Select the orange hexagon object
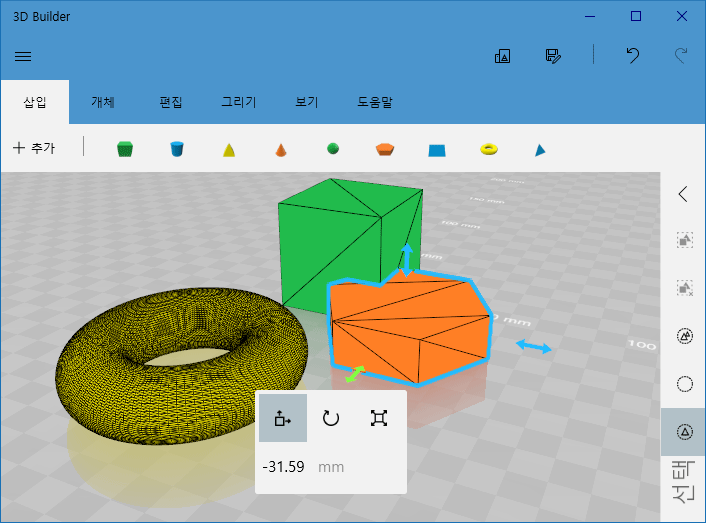The image size is (706, 523). [410, 329]
